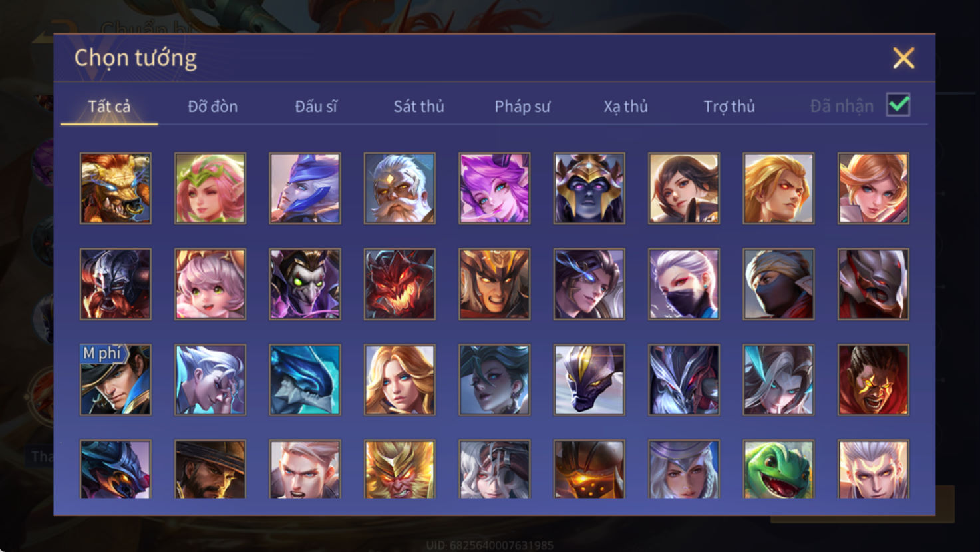Filter heroes by 'Xạ thủ'
The height and width of the screenshot is (552, 980).
pos(625,107)
